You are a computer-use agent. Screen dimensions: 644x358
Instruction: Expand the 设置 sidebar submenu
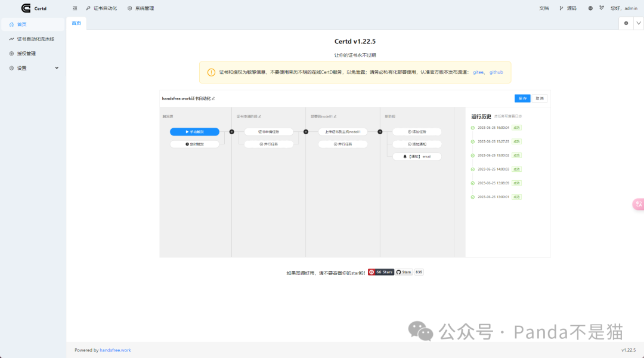pos(33,68)
